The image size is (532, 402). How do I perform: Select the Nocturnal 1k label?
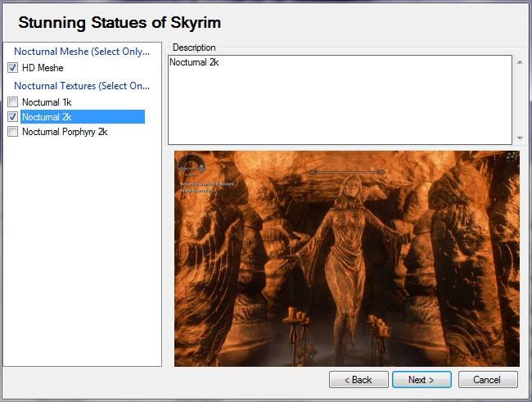tap(47, 102)
